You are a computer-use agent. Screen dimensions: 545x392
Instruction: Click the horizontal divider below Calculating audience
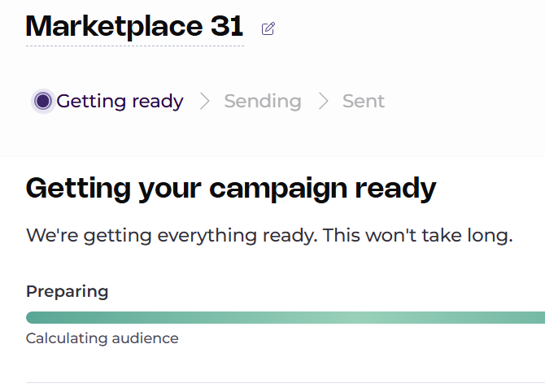coord(286,382)
